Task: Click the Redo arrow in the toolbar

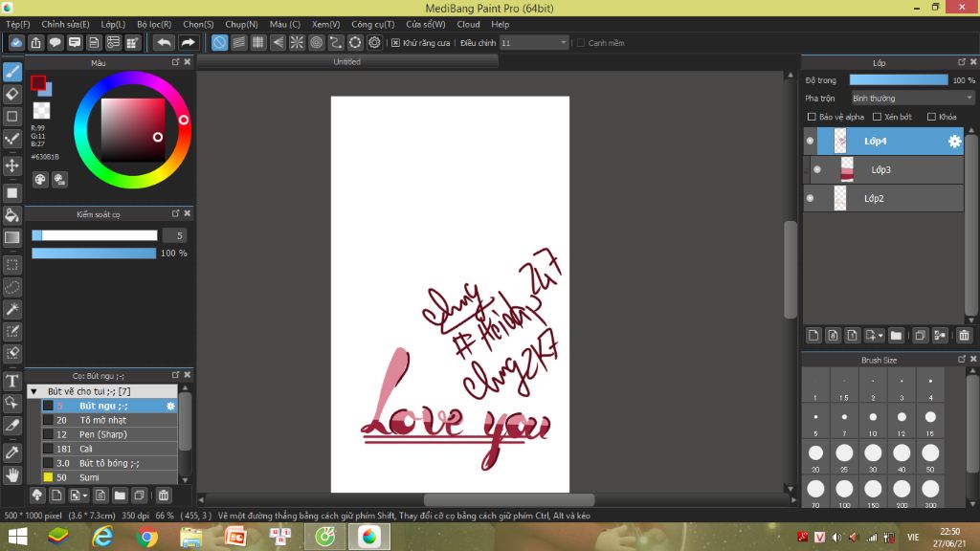Action: [188, 42]
